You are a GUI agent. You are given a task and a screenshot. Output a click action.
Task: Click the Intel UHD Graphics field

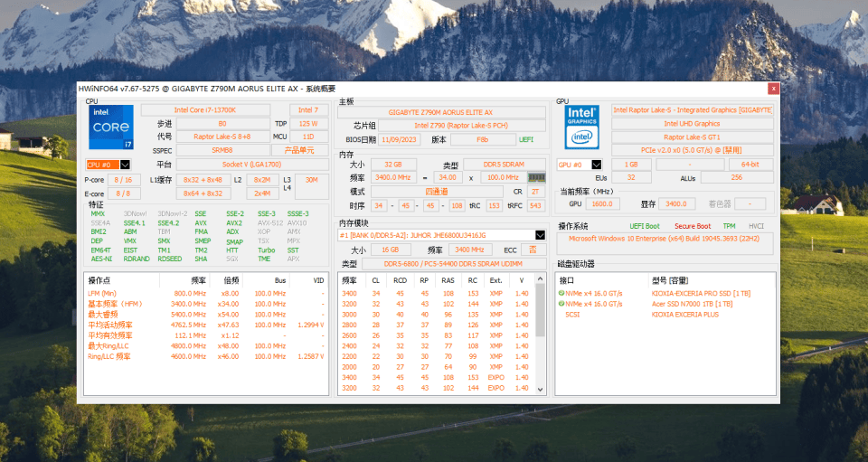pyautogui.click(x=693, y=124)
